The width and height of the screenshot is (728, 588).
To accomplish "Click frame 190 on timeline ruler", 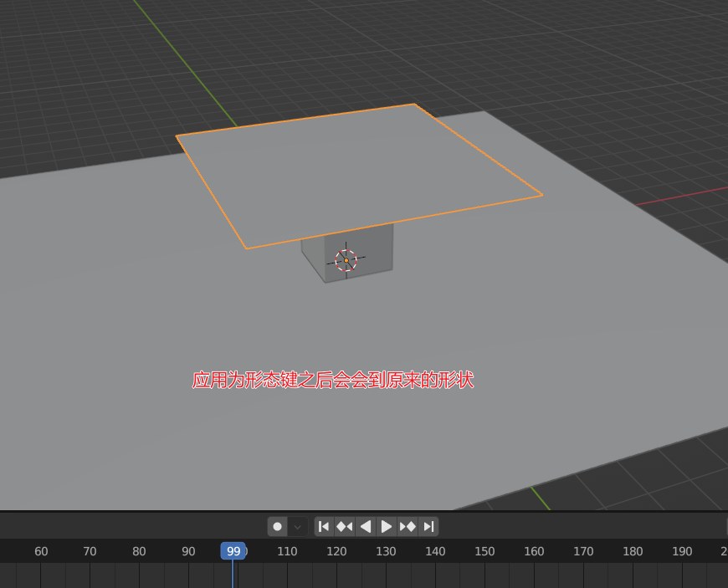I will tap(682, 551).
